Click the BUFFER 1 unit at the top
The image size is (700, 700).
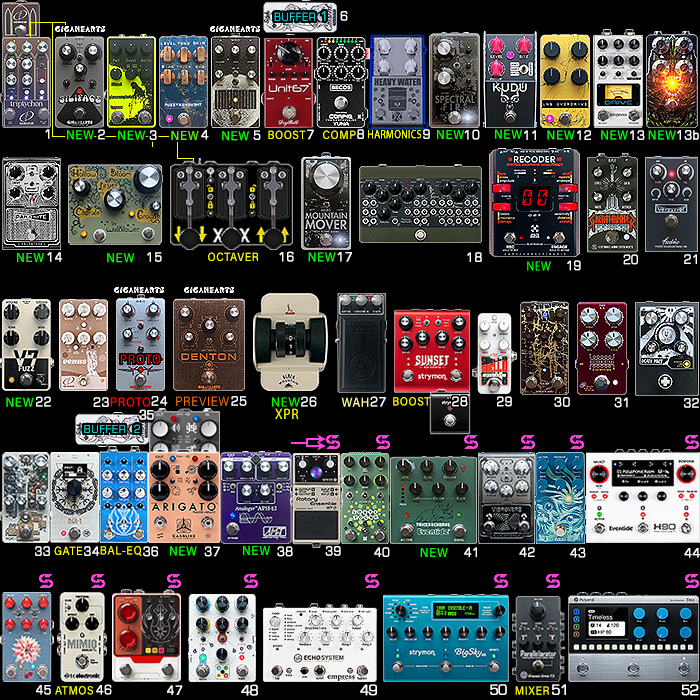tap(300, 17)
